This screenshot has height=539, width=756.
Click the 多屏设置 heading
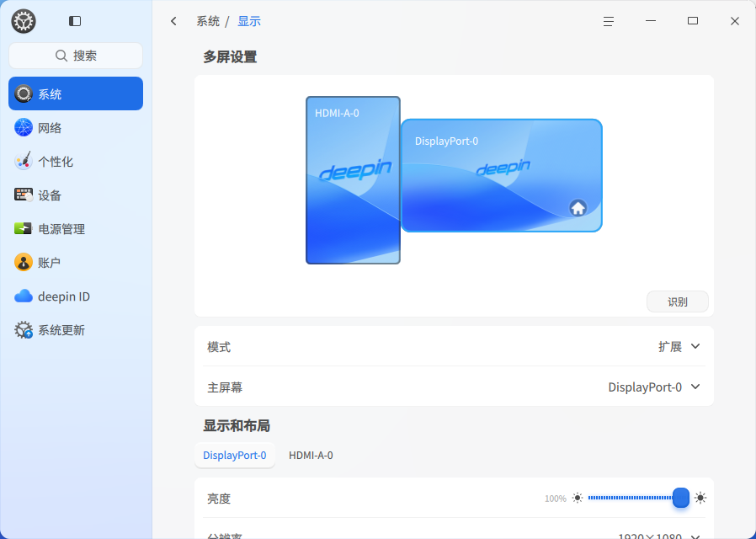[230, 57]
